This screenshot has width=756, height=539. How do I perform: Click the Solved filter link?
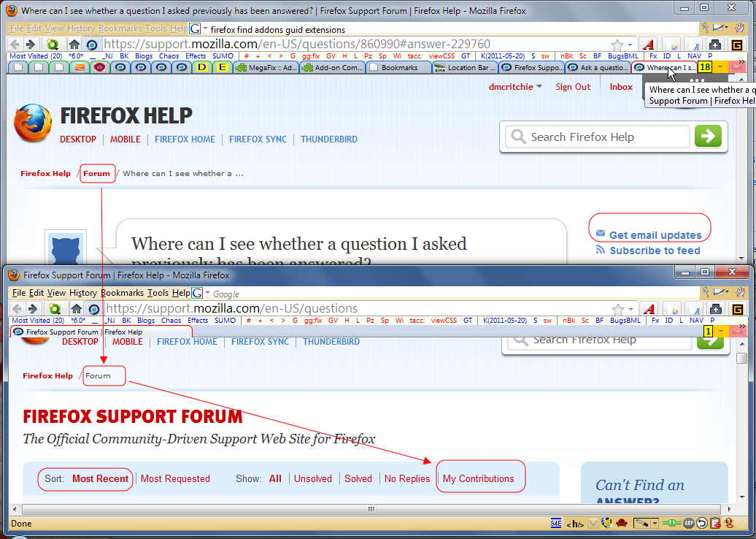pyautogui.click(x=358, y=478)
